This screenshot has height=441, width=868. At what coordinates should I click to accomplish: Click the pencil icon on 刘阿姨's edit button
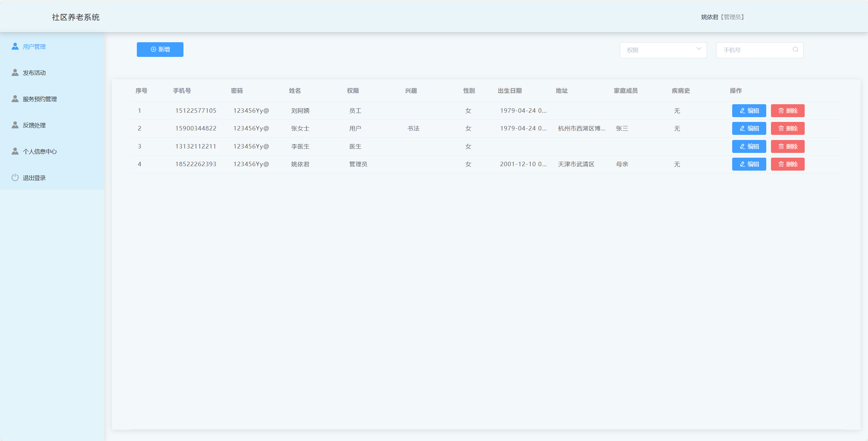742,110
